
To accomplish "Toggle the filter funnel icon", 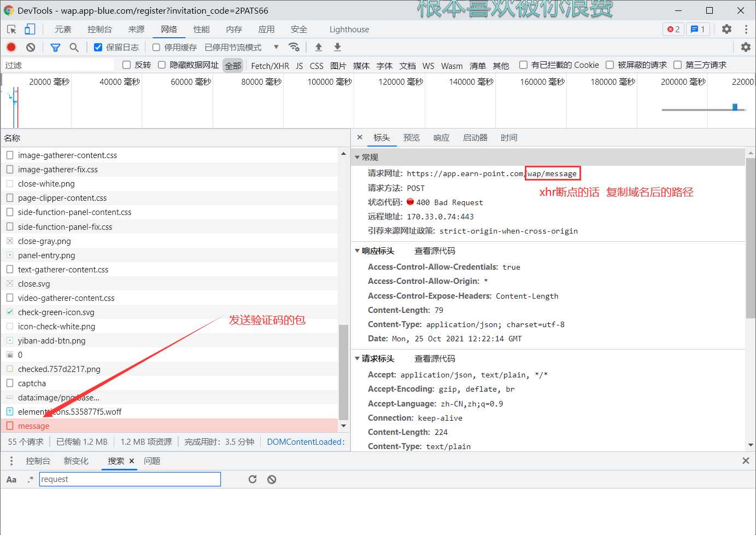I will coord(55,48).
